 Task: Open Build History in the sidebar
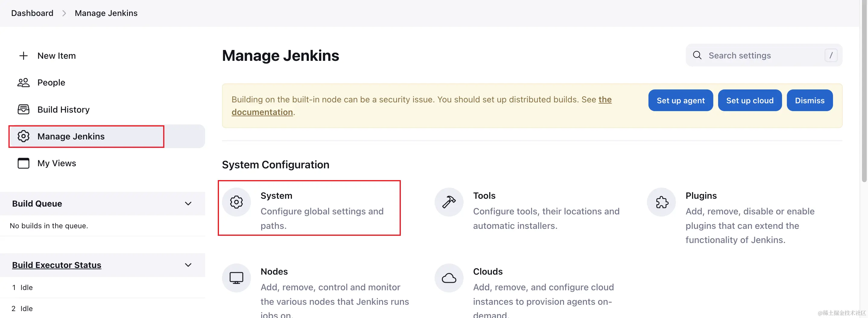click(63, 109)
